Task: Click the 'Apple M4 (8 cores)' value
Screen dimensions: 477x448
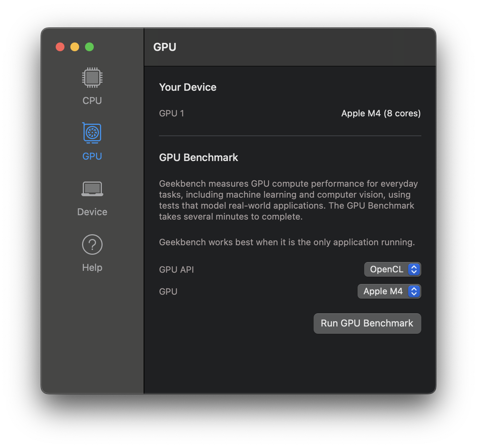Action: click(381, 113)
